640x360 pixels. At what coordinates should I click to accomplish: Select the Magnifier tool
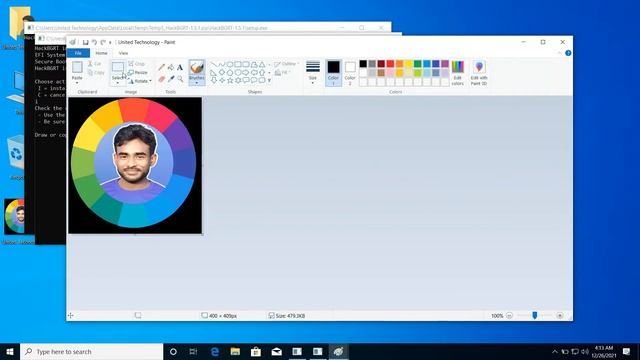(x=180, y=79)
